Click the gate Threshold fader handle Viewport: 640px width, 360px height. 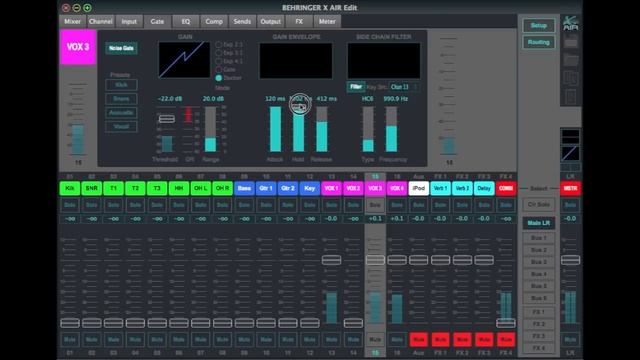(x=167, y=119)
